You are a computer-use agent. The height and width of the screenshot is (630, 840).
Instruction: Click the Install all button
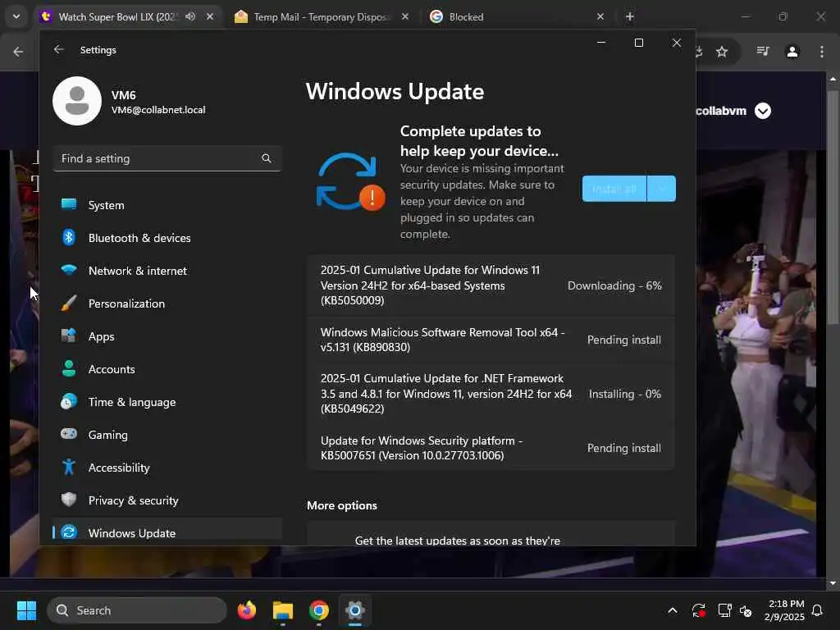614,189
